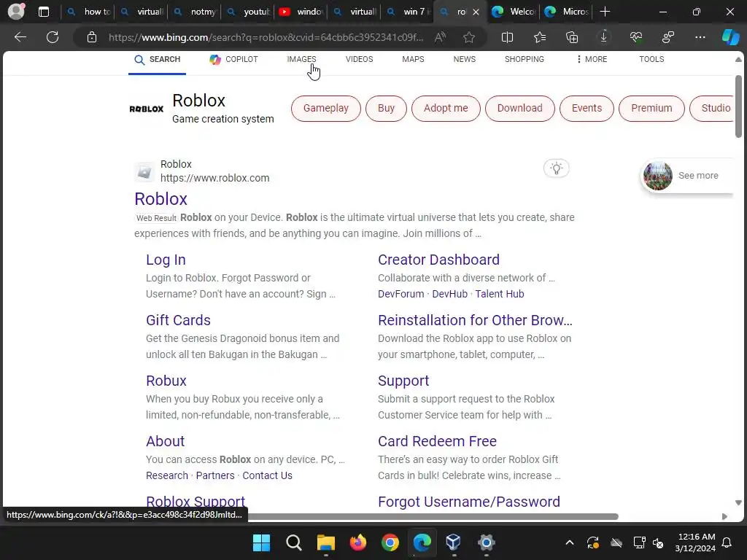This screenshot has height=560, width=747.
Task: Open Settings gear in taskbar
Action: (x=486, y=542)
